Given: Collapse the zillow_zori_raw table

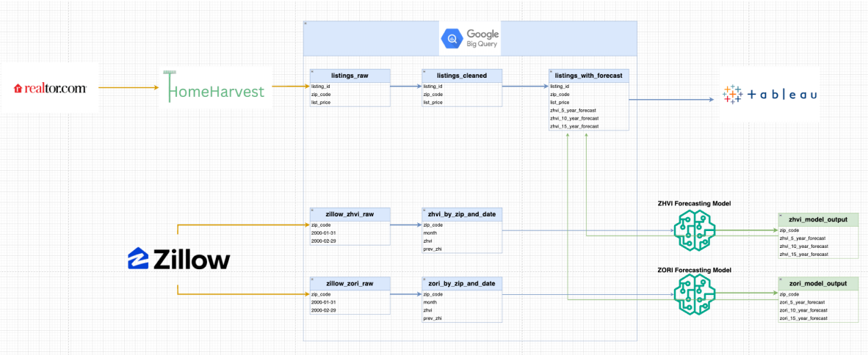Looking at the screenshot, I should (x=311, y=279).
